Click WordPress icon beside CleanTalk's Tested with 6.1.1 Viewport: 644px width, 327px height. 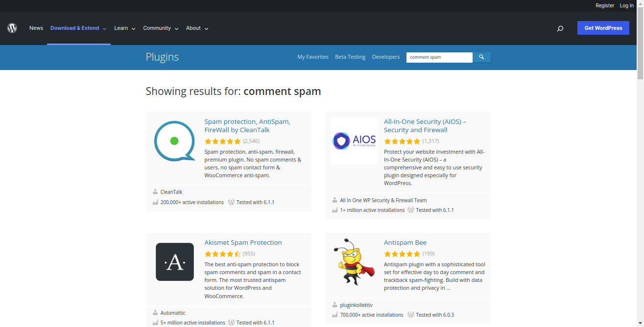tap(231, 202)
